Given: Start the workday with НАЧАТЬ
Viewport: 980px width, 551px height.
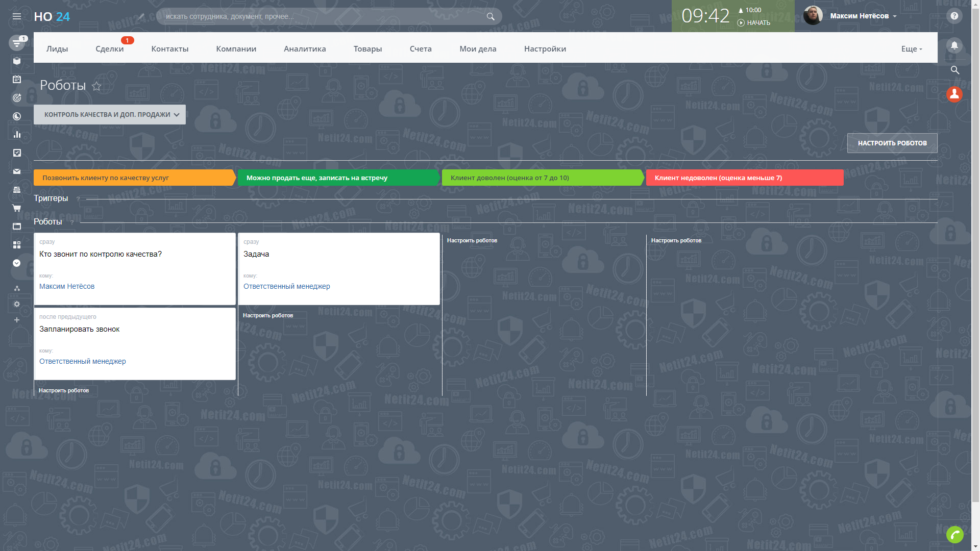Looking at the screenshot, I should [754, 23].
